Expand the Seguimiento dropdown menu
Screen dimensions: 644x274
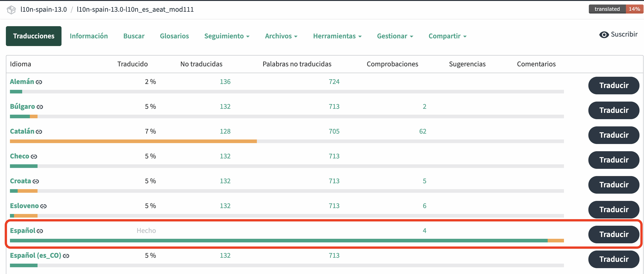(227, 36)
